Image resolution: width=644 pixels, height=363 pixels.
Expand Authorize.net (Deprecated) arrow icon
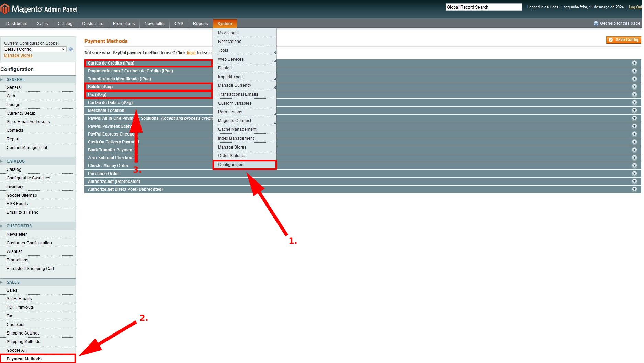tap(634, 181)
